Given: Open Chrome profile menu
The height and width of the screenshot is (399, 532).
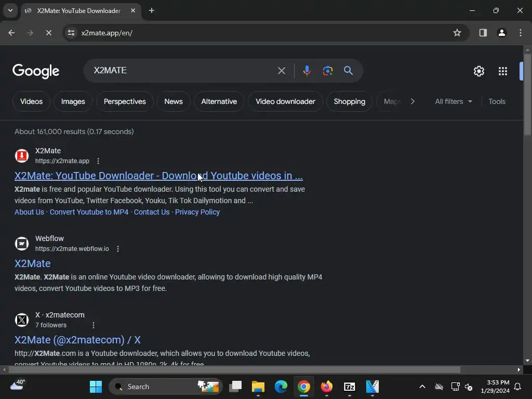Looking at the screenshot, I should [x=501, y=33].
